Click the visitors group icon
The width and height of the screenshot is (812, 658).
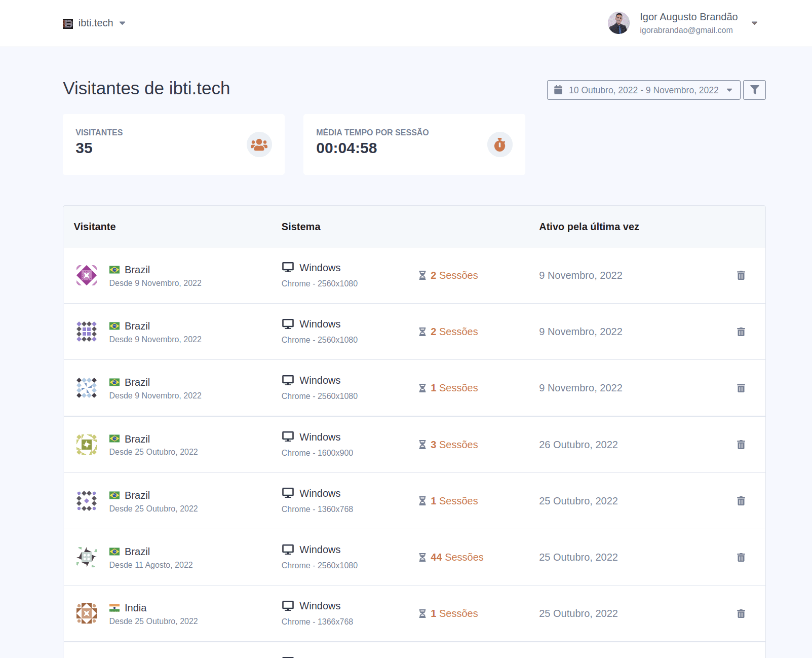point(259,145)
